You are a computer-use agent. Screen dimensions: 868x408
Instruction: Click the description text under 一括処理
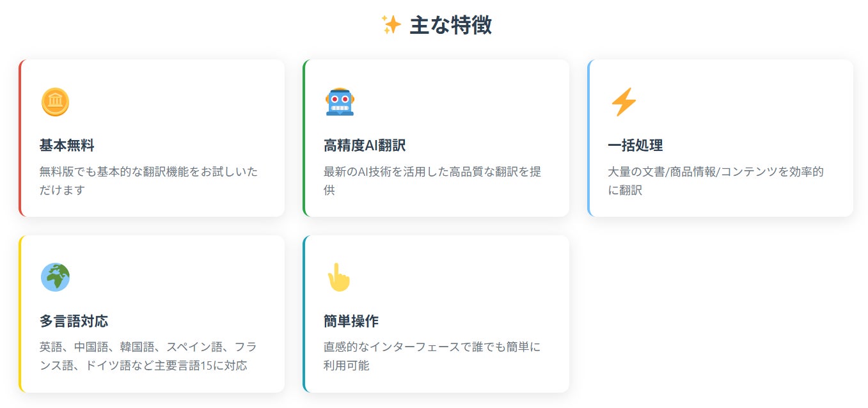(x=716, y=181)
